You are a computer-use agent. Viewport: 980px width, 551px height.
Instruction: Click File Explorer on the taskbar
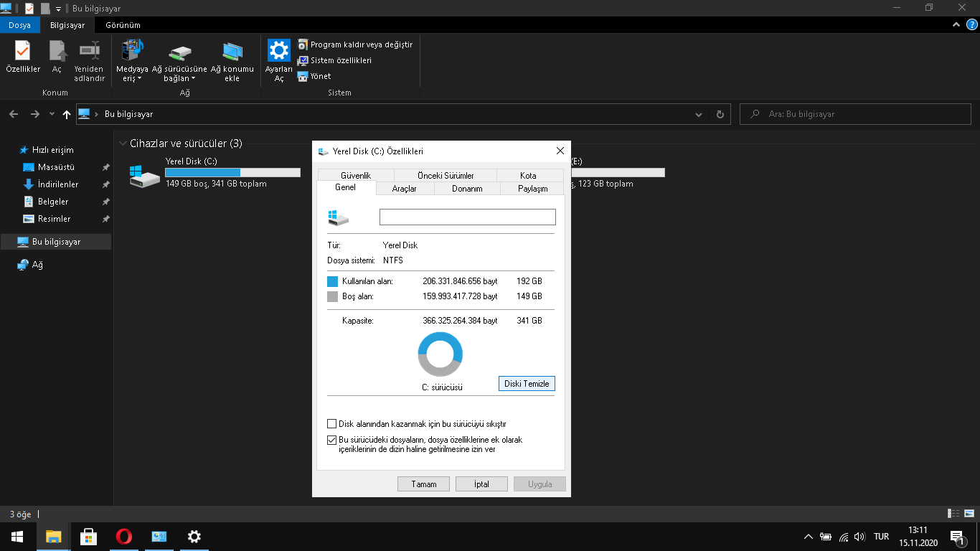point(53,537)
